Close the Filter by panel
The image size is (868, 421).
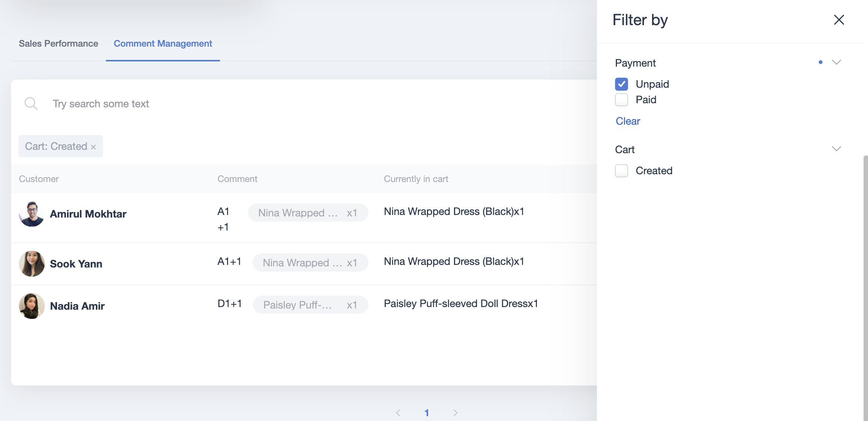coord(839,20)
